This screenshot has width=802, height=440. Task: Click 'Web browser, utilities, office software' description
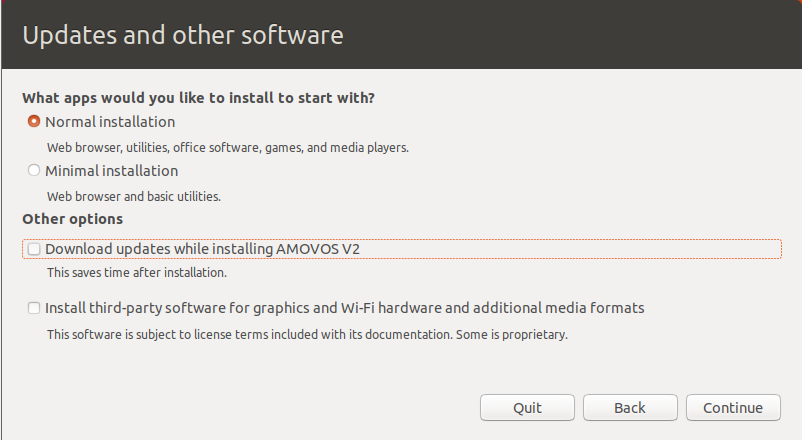[x=228, y=148]
